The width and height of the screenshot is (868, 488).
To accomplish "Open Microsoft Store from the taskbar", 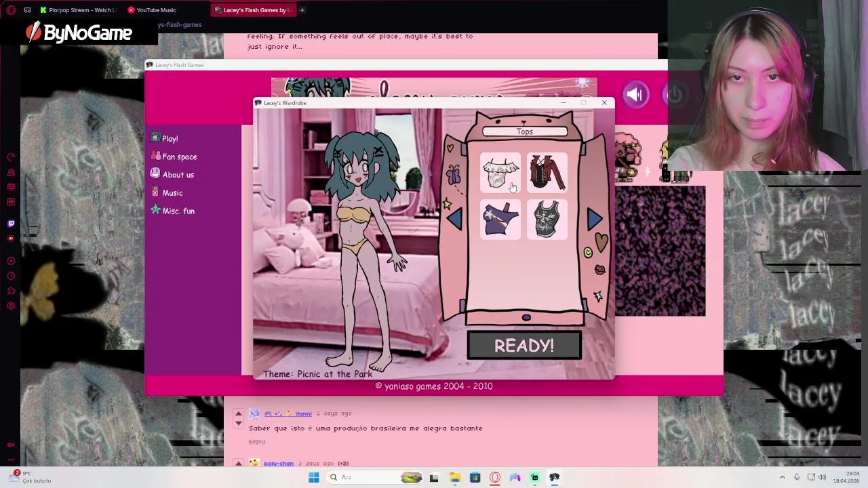I will pyautogui.click(x=475, y=477).
